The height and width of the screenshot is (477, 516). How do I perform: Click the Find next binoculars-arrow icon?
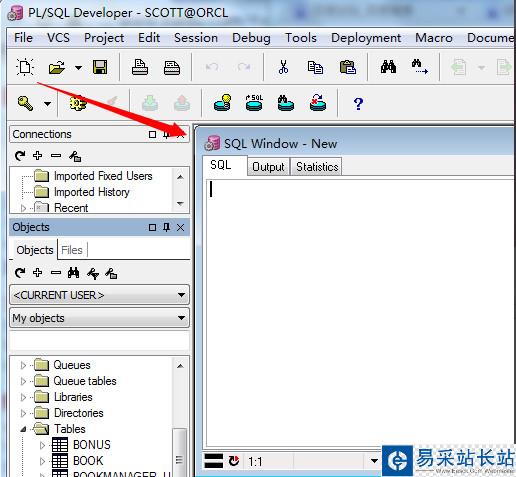[x=420, y=67]
